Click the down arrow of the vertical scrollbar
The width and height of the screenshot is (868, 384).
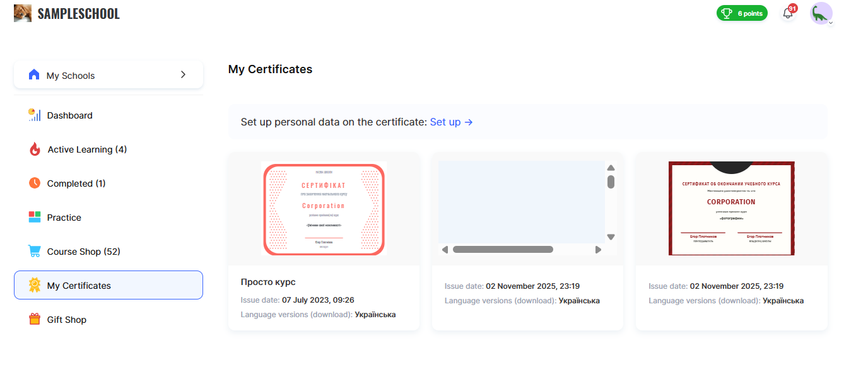click(611, 237)
